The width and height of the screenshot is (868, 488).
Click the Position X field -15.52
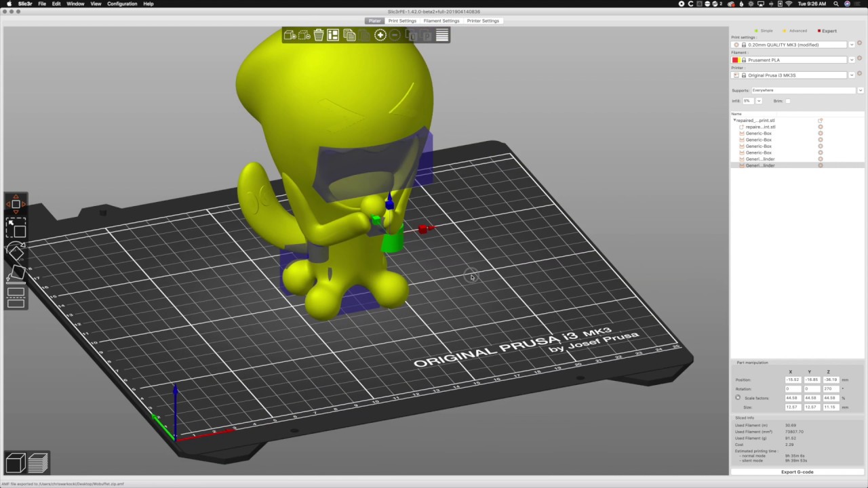pos(793,380)
